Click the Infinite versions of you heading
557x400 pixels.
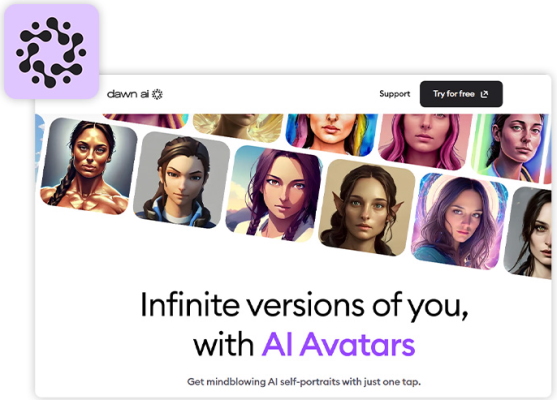(x=304, y=305)
